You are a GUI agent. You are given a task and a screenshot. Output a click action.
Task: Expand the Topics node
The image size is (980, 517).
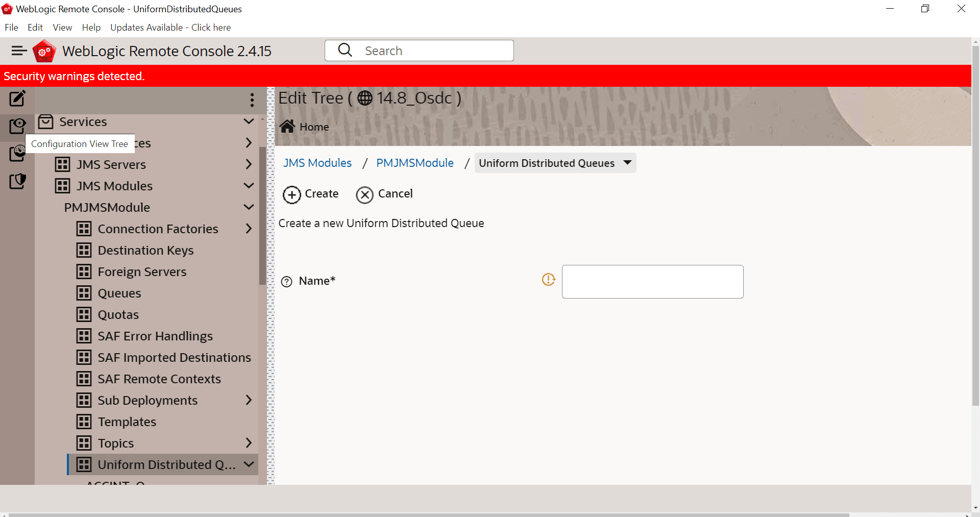[x=249, y=443]
